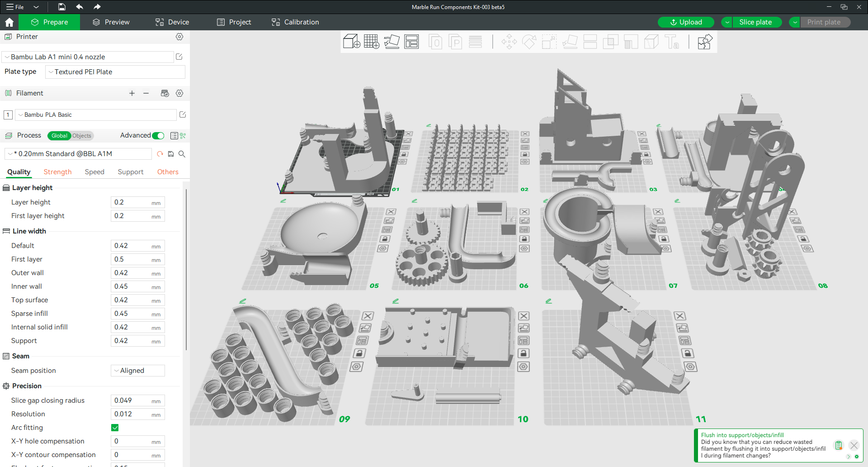Open the Textured PEI Plate dropdown
Screen dimensions: 868x467
[x=115, y=71]
